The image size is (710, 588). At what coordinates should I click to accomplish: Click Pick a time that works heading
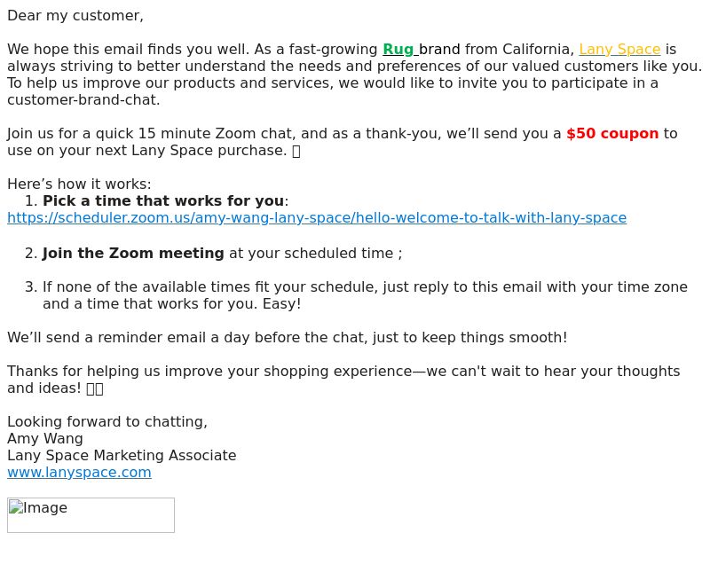(x=163, y=201)
